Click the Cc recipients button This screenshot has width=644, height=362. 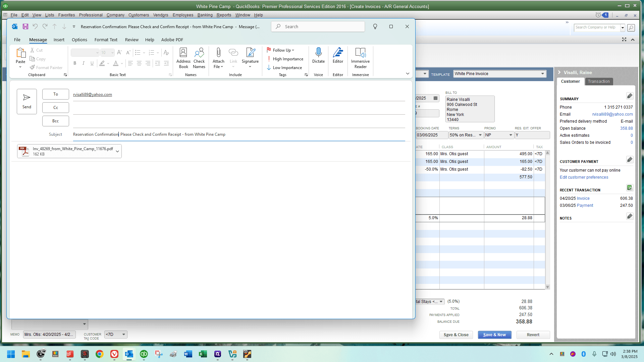click(x=56, y=108)
